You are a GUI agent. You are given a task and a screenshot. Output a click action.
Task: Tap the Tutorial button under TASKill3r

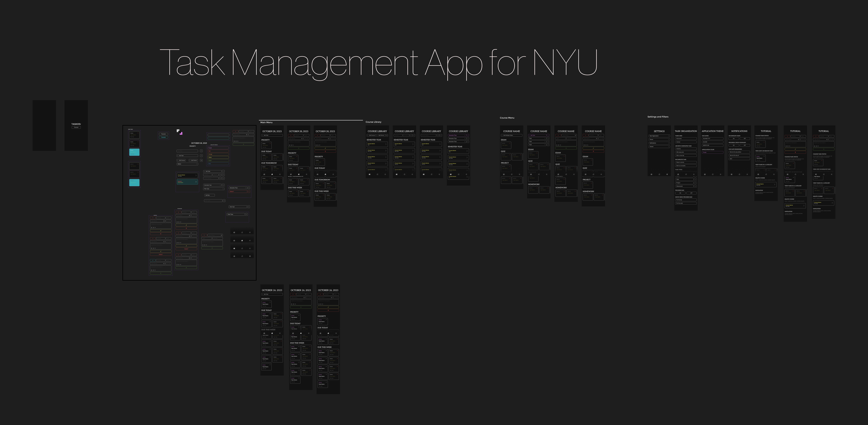coord(76,127)
